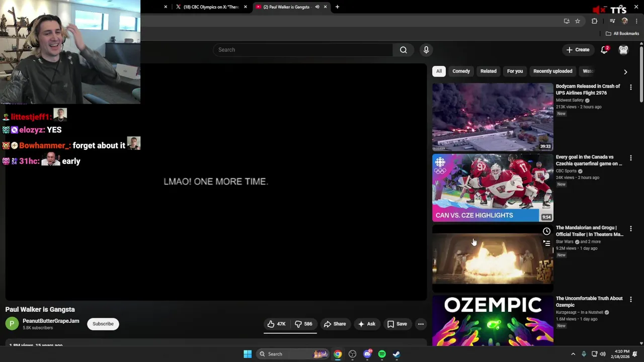
Task: Open Chrome from the taskbar
Action: tap(338, 354)
